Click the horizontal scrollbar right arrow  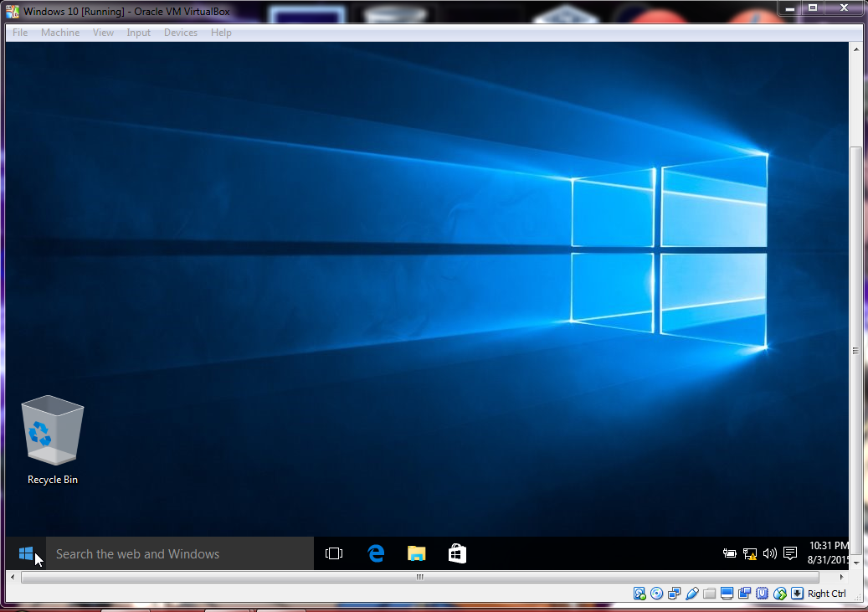[841, 577]
